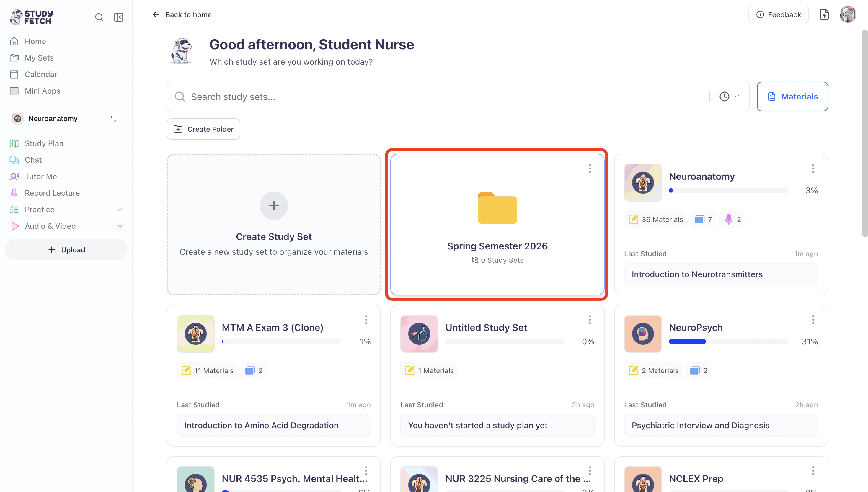Open options menu for NCLEX Prep card

coord(813,471)
